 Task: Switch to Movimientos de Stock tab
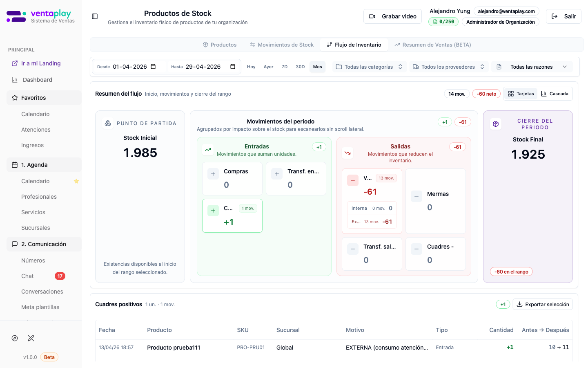tap(282, 45)
